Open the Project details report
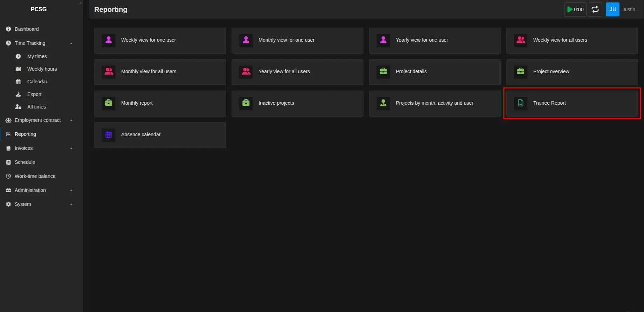Screen dimensions: 644x312 coord(435,72)
